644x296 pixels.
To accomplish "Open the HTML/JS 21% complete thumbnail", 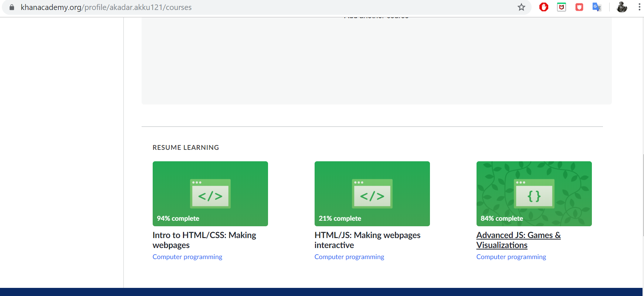I will click(372, 194).
